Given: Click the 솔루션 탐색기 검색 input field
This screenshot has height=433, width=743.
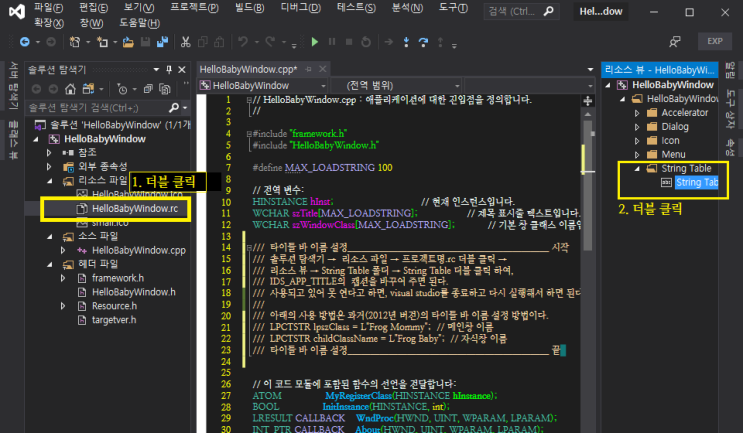Looking at the screenshot, I should click(97, 108).
